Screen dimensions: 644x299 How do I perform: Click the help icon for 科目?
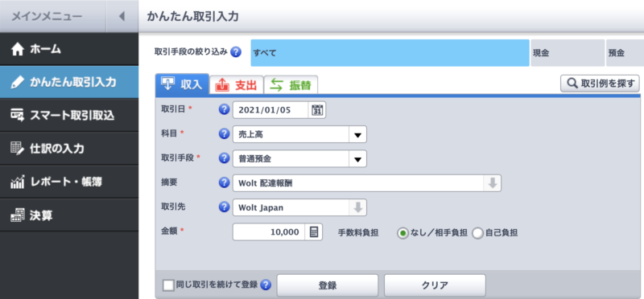(x=224, y=134)
